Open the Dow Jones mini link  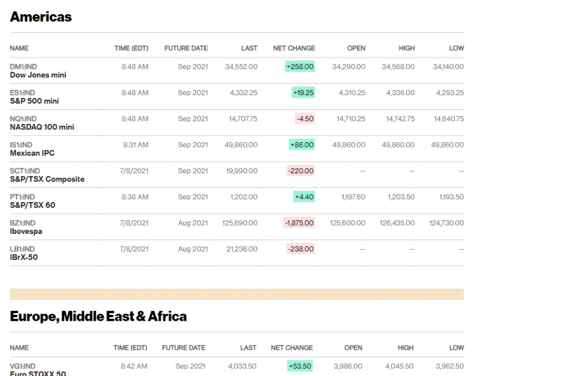[x=38, y=75]
